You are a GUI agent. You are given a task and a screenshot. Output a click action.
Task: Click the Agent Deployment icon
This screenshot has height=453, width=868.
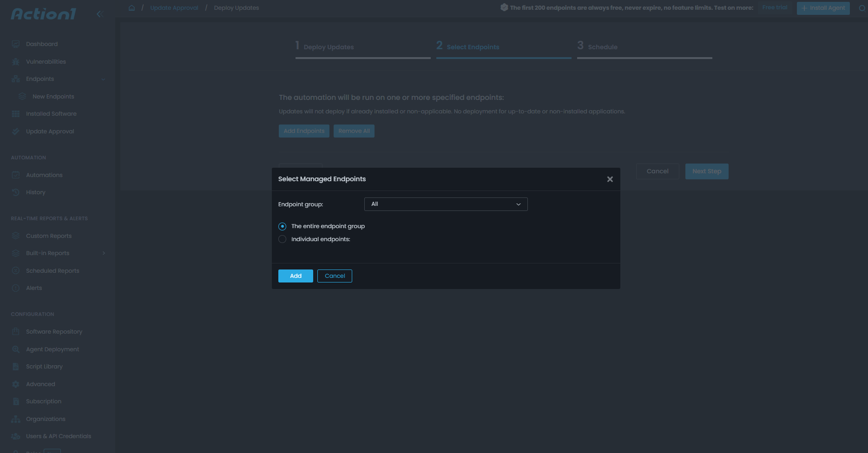(x=16, y=349)
